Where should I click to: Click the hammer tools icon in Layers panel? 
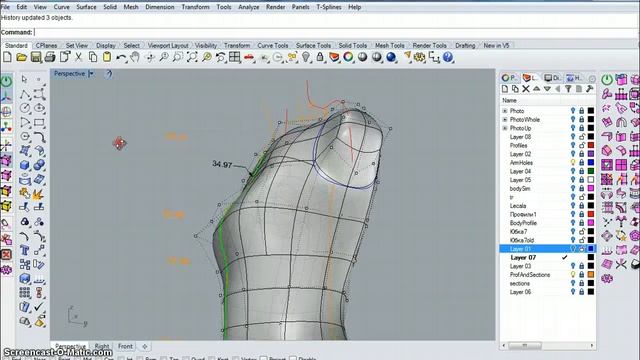(589, 89)
